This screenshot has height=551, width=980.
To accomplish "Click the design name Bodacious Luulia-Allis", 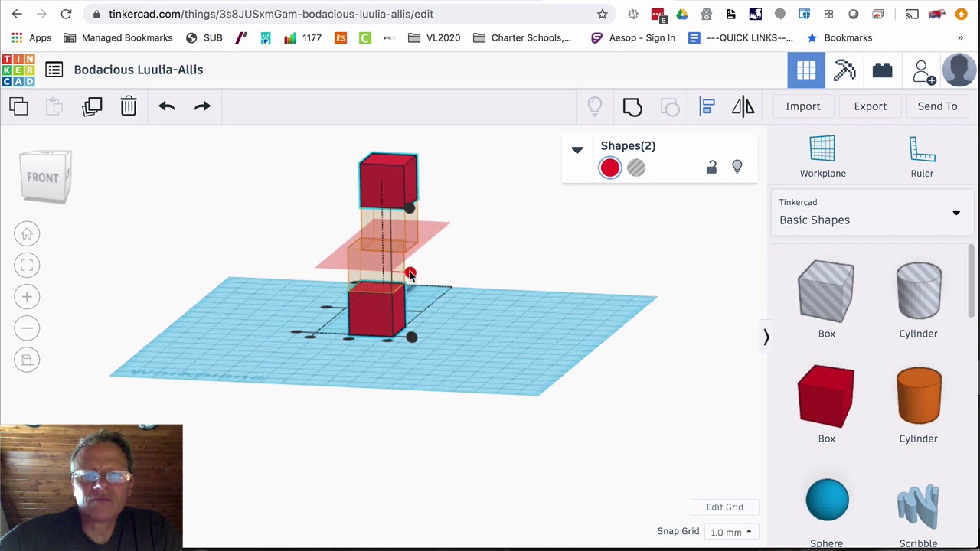I will [139, 70].
